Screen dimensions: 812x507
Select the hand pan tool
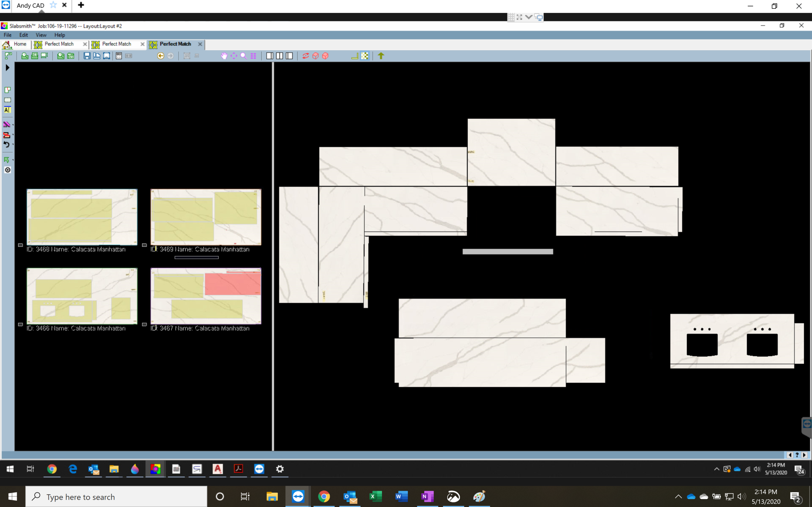click(x=224, y=56)
